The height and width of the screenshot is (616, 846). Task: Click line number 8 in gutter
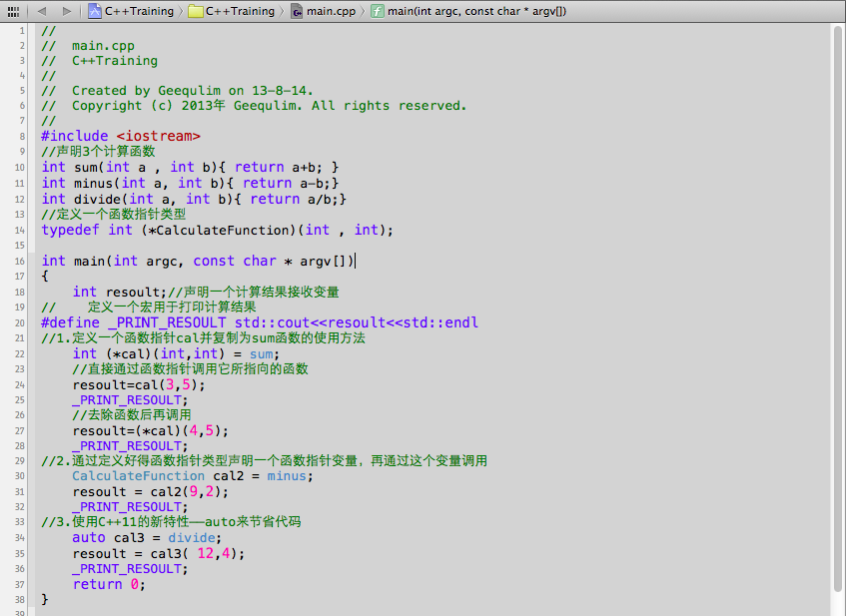pos(22,136)
